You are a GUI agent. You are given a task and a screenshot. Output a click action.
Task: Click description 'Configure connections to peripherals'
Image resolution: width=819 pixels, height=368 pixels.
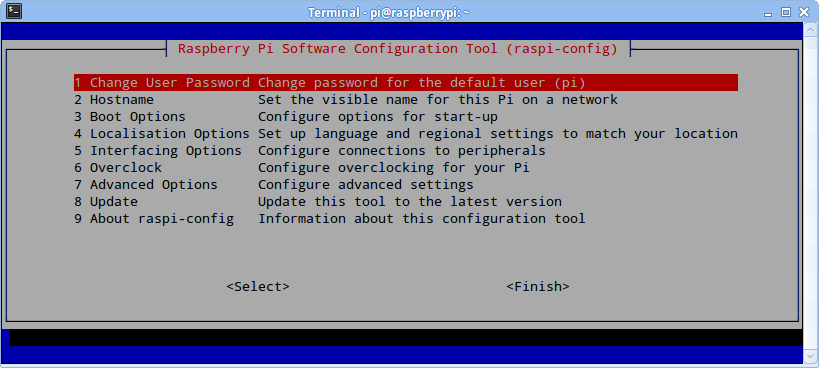[402, 151]
